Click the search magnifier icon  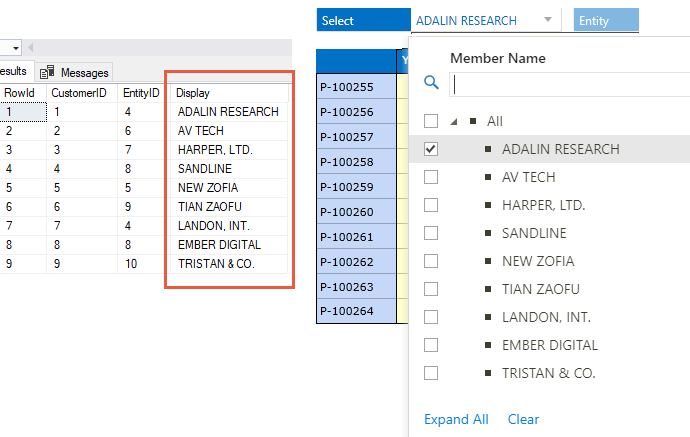point(432,84)
